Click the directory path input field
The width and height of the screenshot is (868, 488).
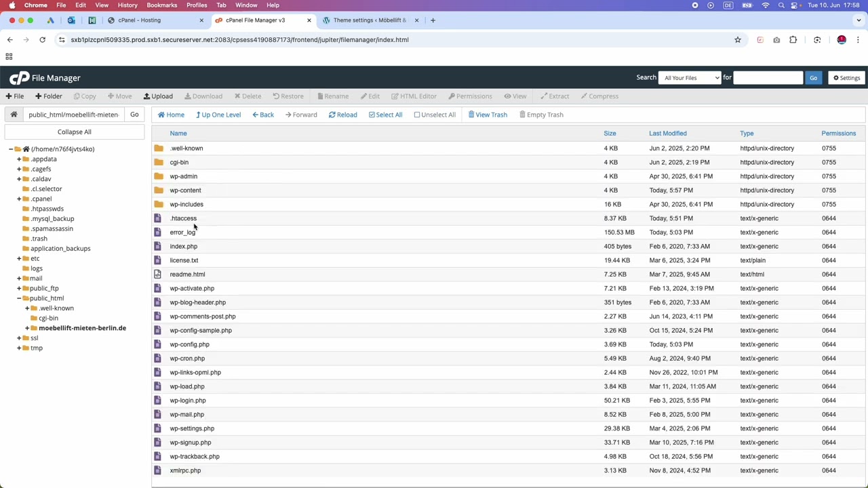(x=74, y=115)
